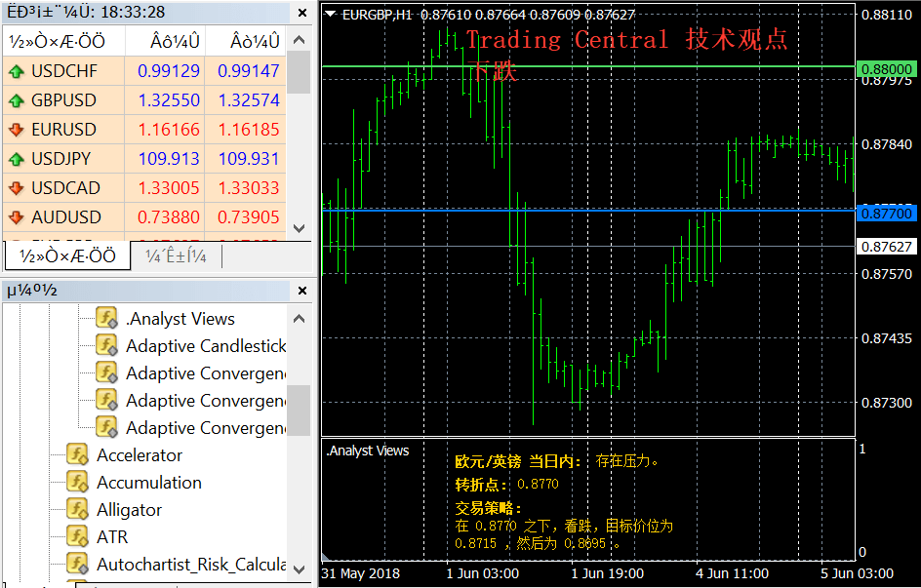
Task: Select Adaptive Candlestick tree item
Action: [x=206, y=345]
